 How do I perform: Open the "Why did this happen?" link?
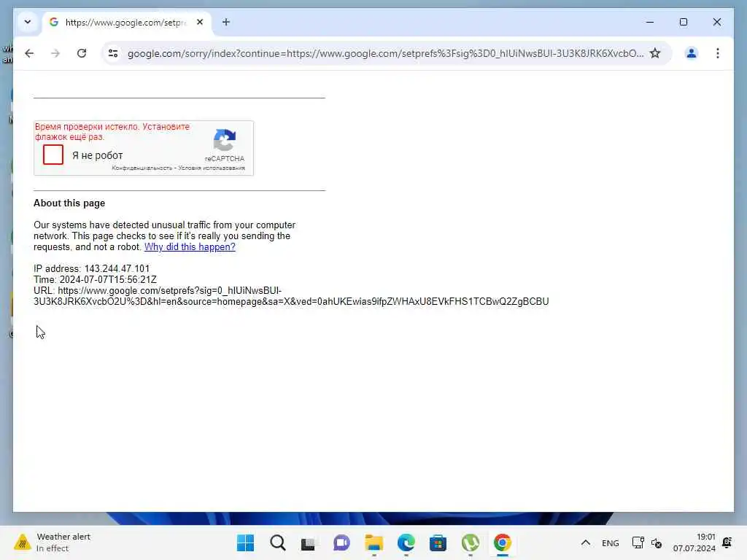(190, 246)
